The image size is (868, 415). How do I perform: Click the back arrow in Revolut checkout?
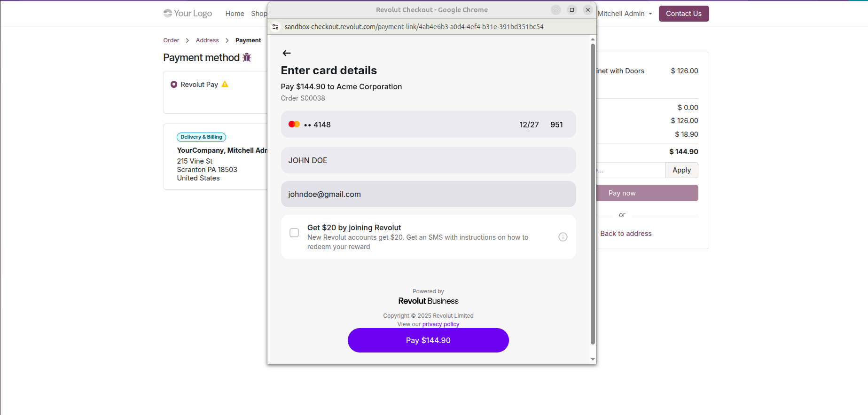[287, 53]
